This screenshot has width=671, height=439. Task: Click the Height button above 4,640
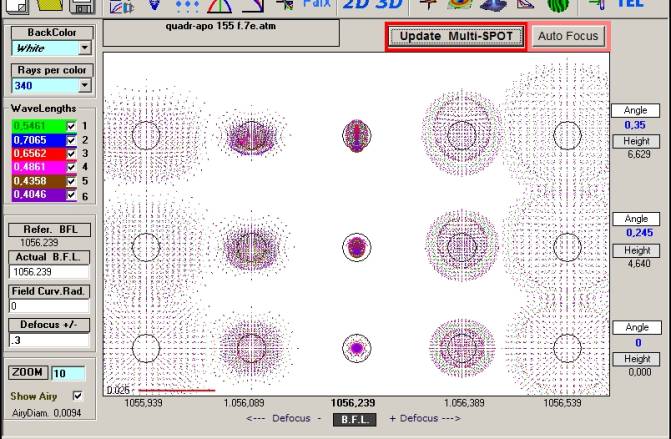637,250
